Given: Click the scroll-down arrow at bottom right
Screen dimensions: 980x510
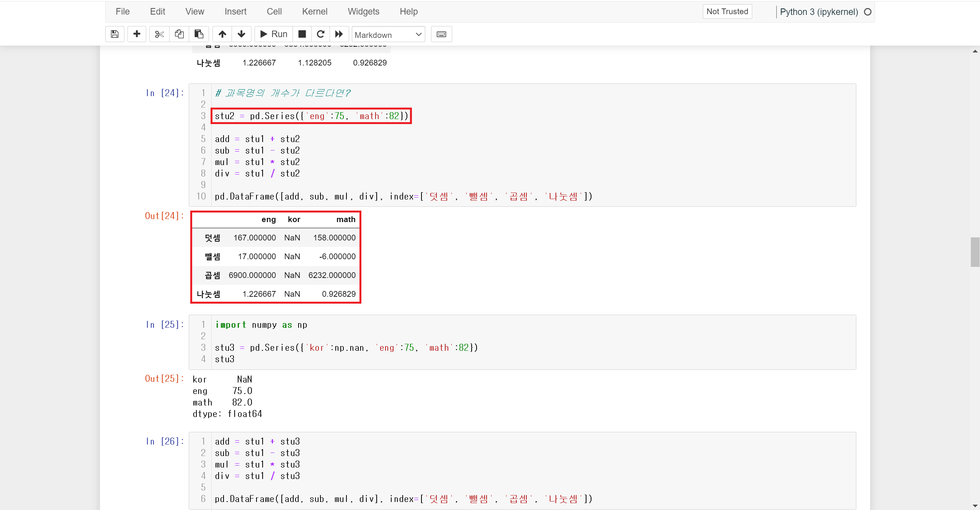Looking at the screenshot, I should [975, 506].
